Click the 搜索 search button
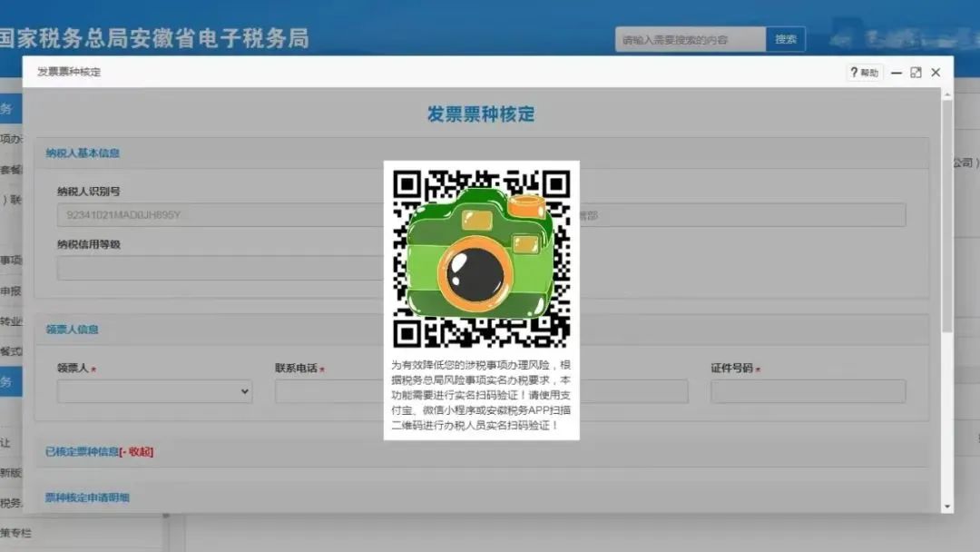Screen dimensions: 980x552 785,39
